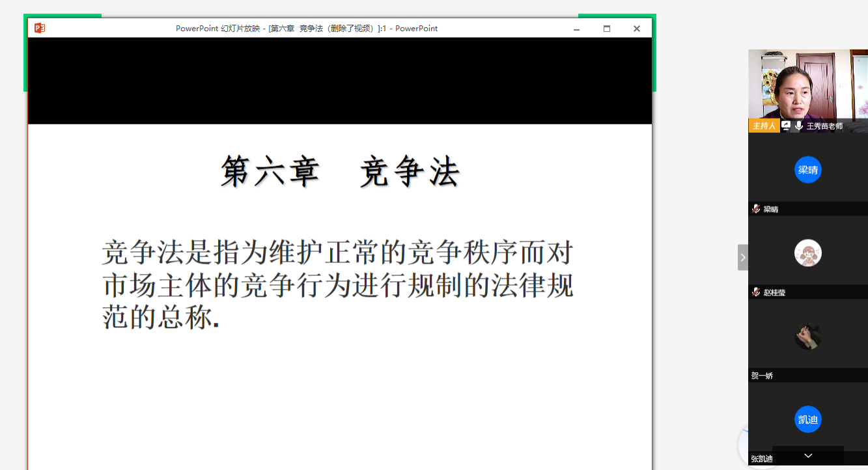
Task: Click the blue 梁晴 avatar circle
Action: click(x=807, y=170)
